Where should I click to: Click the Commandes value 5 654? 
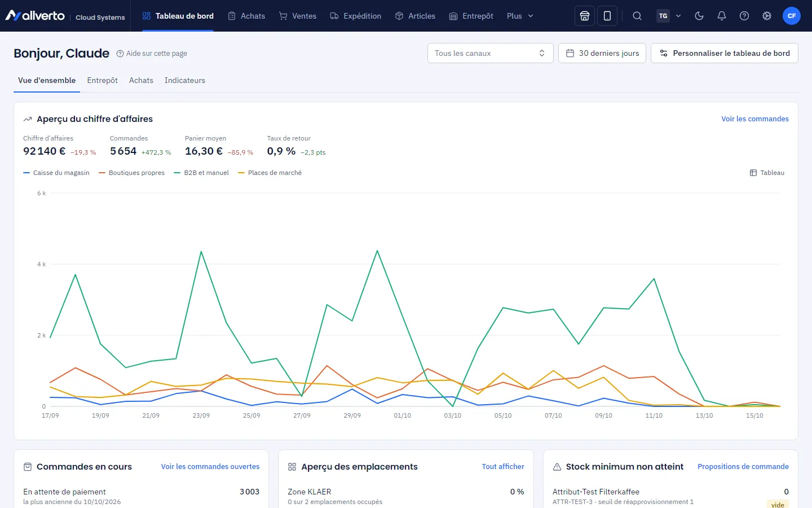point(123,151)
